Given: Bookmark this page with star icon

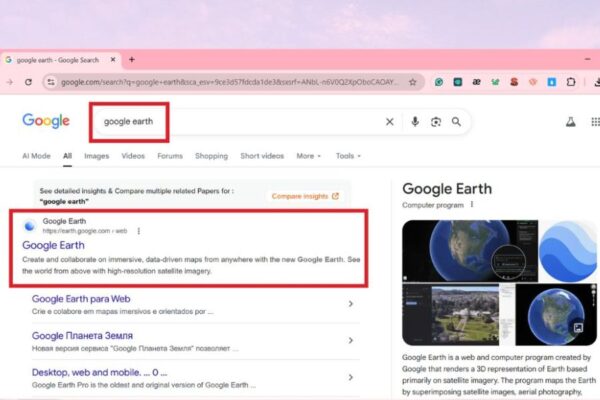Looking at the screenshot, I should coord(412,82).
